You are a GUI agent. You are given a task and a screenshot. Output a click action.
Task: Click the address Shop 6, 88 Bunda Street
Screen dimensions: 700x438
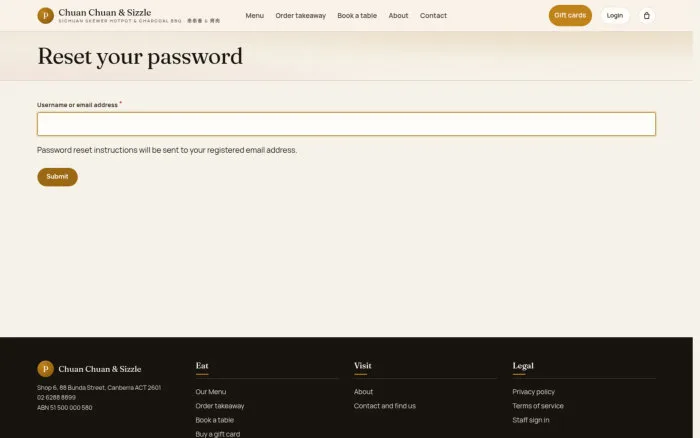click(99, 388)
